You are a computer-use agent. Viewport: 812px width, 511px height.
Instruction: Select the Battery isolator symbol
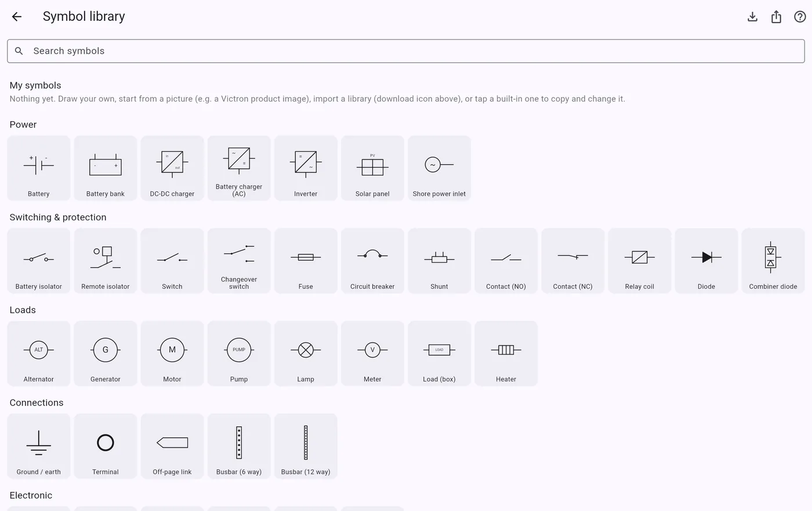(39, 261)
